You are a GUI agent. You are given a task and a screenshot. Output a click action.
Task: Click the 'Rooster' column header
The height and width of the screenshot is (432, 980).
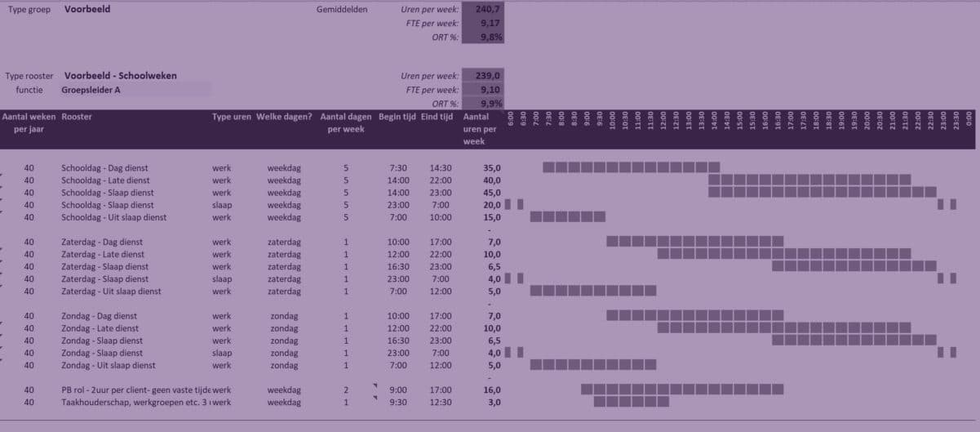tap(77, 117)
